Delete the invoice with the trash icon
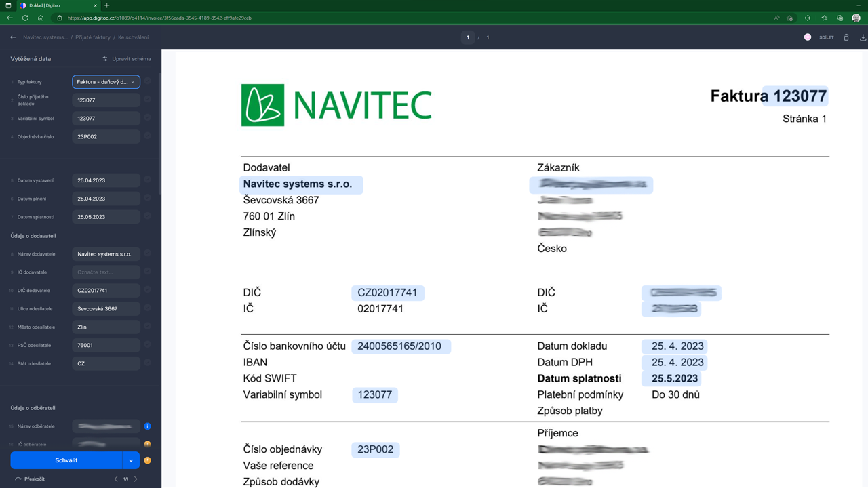The image size is (868, 488). [846, 37]
